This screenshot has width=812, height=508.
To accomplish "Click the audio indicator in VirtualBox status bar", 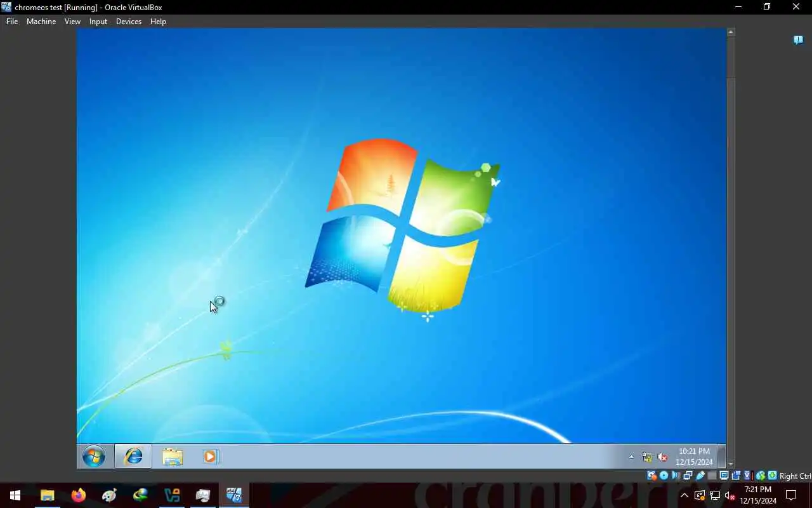I will (676, 476).
